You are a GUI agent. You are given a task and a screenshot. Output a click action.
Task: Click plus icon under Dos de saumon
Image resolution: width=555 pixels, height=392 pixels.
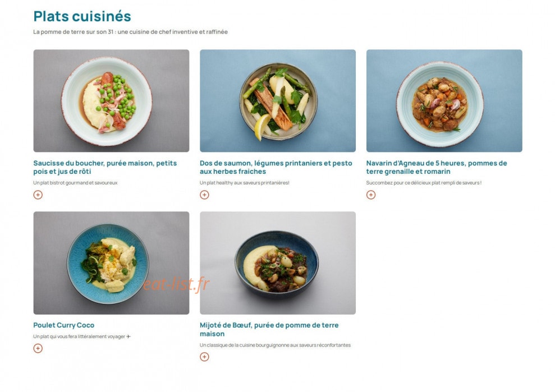click(x=204, y=195)
